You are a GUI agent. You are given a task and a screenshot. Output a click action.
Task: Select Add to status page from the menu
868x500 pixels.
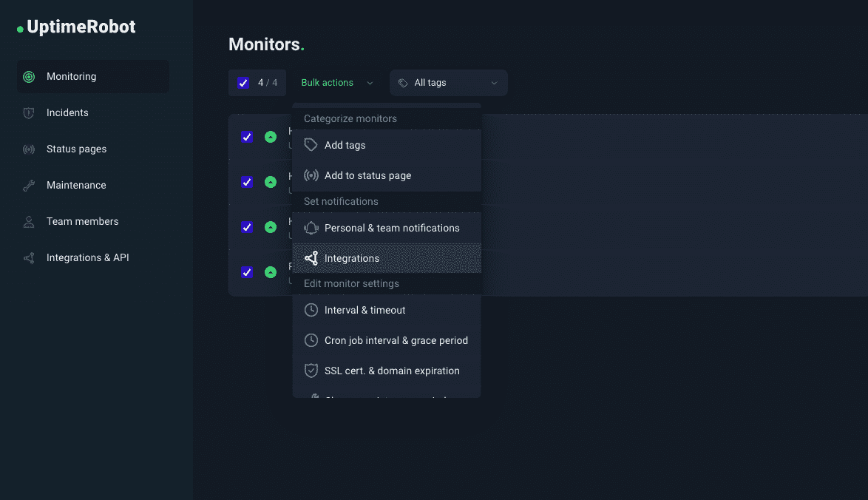(367, 175)
